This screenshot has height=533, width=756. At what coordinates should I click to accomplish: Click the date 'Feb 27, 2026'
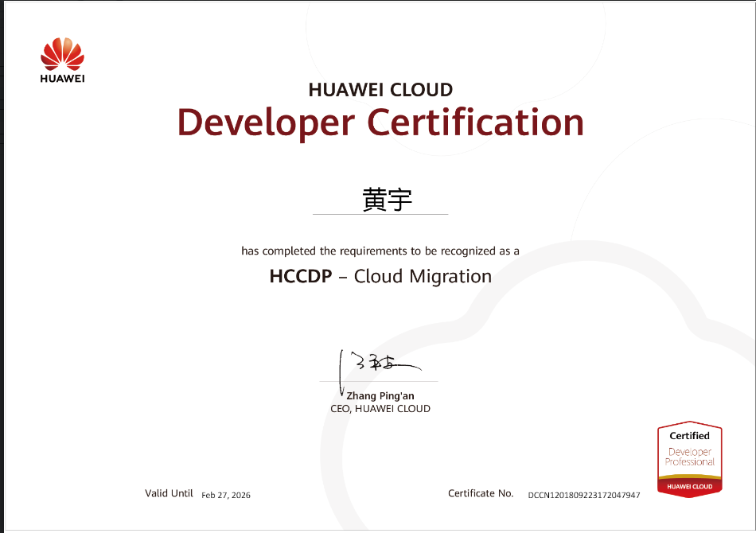click(x=226, y=495)
